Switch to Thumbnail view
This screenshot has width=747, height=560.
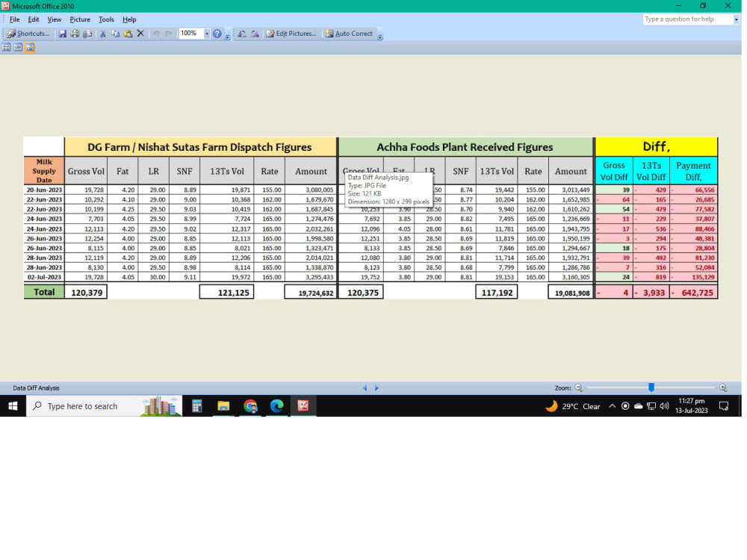pos(6,47)
